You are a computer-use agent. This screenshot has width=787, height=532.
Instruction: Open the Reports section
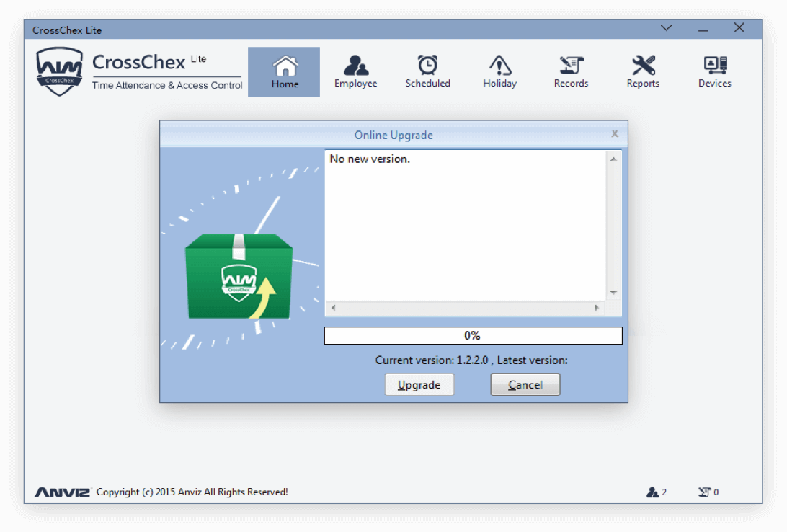point(642,70)
